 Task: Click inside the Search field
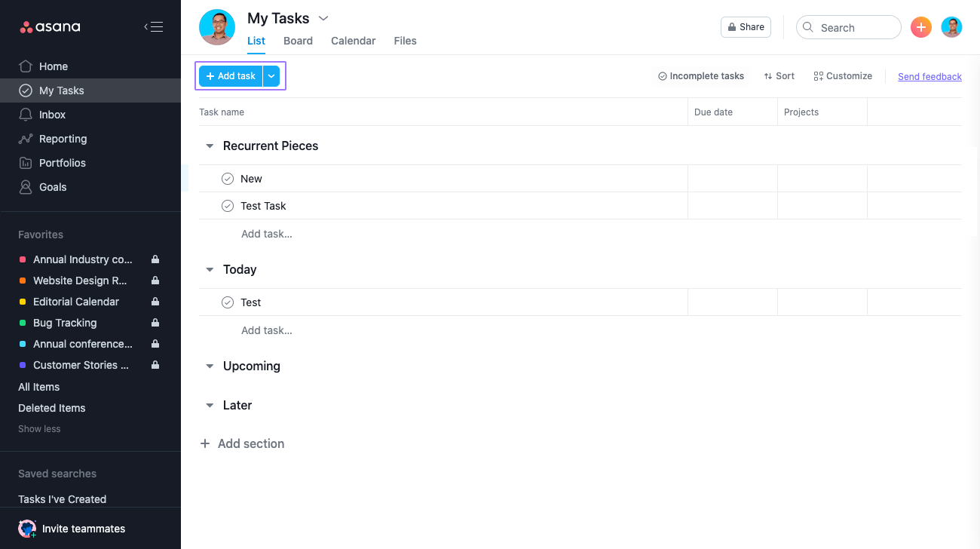point(848,26)
